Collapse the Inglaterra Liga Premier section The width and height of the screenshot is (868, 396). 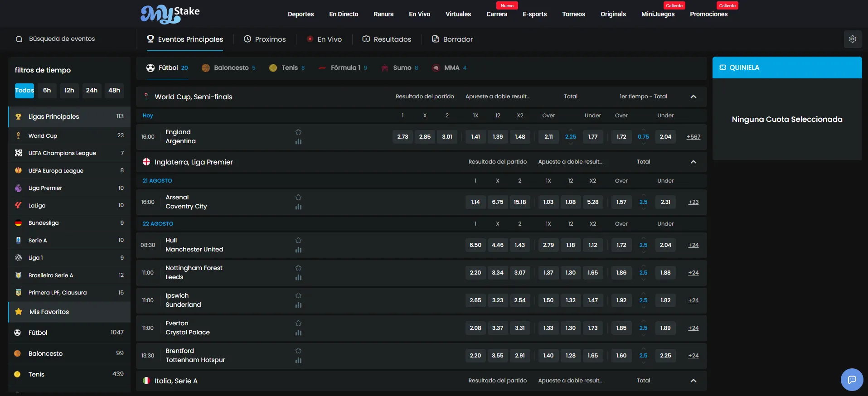click(x=693, y=162)
